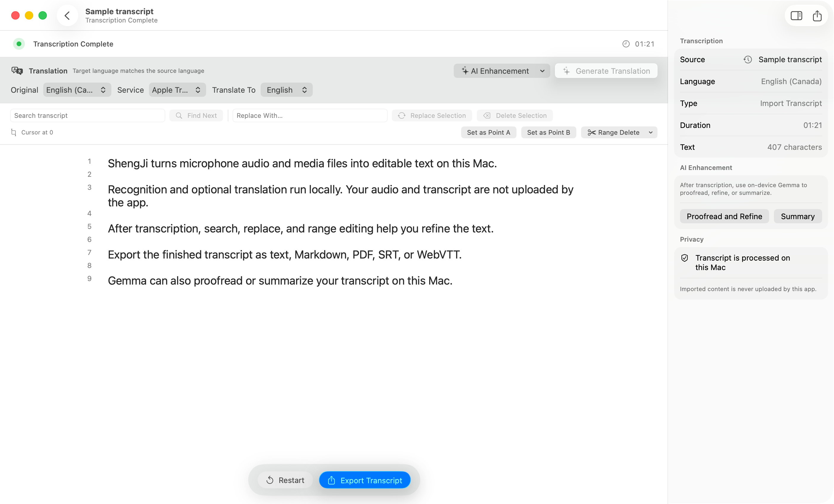Click Replace Selection button
Image resolution: width=834 pixels, height=504 pixels.
(x=432, y=115)
